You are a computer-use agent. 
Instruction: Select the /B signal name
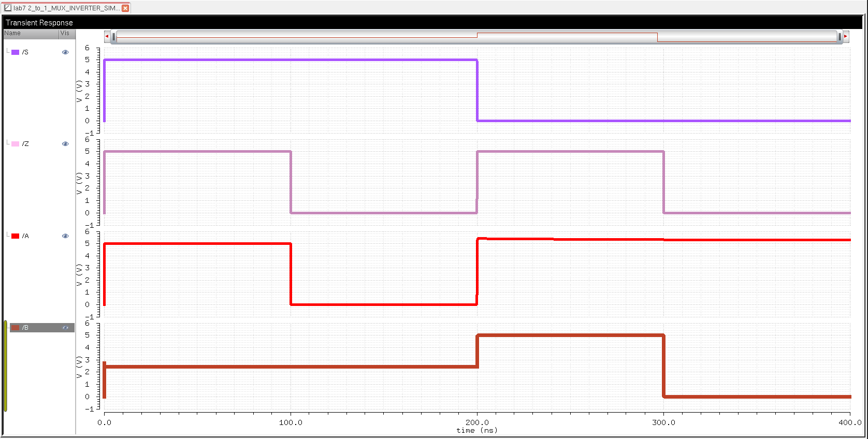tap(25, 328)
